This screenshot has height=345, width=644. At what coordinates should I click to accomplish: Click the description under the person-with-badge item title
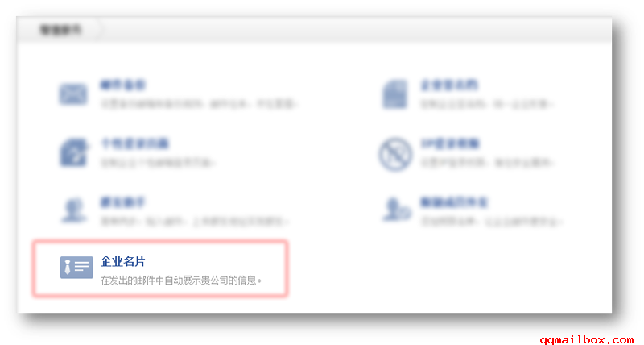[x=492, y=221]
